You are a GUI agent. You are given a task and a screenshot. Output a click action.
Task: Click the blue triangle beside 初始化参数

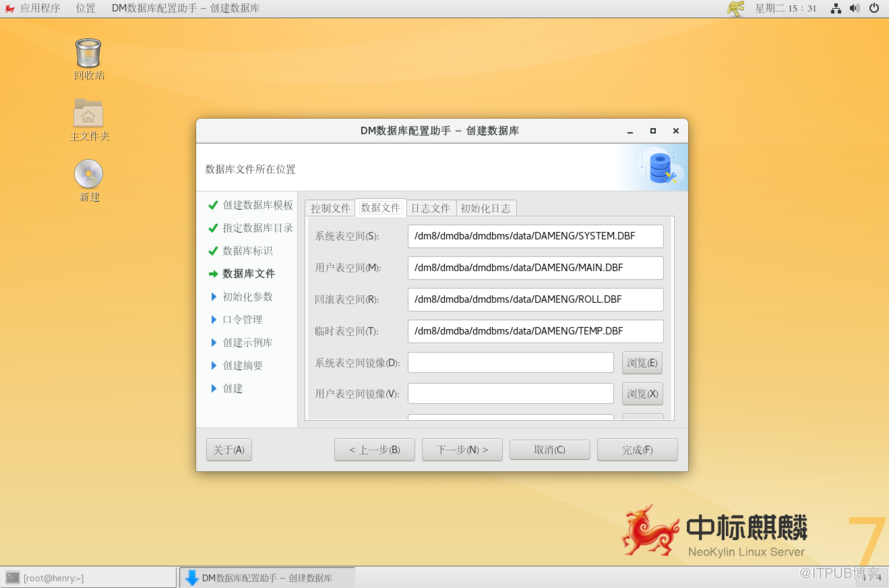[x=214, y=297]
